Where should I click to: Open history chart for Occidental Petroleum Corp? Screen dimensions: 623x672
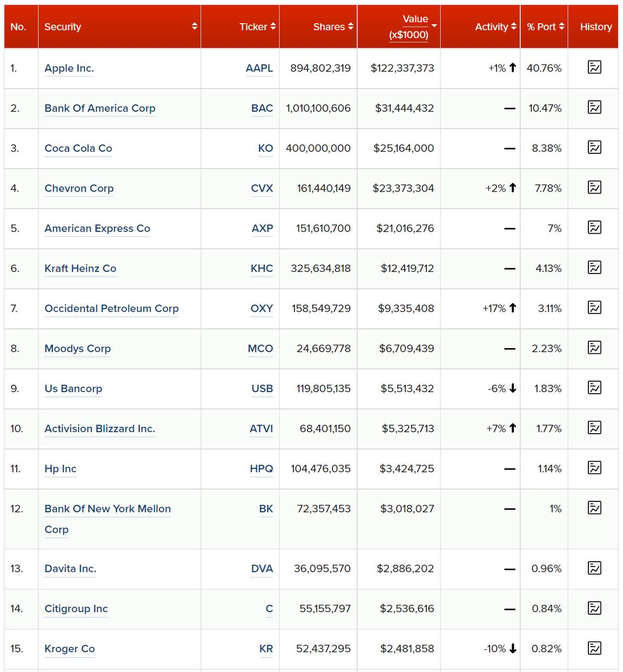pyautogui.click(x=594, y=308)
